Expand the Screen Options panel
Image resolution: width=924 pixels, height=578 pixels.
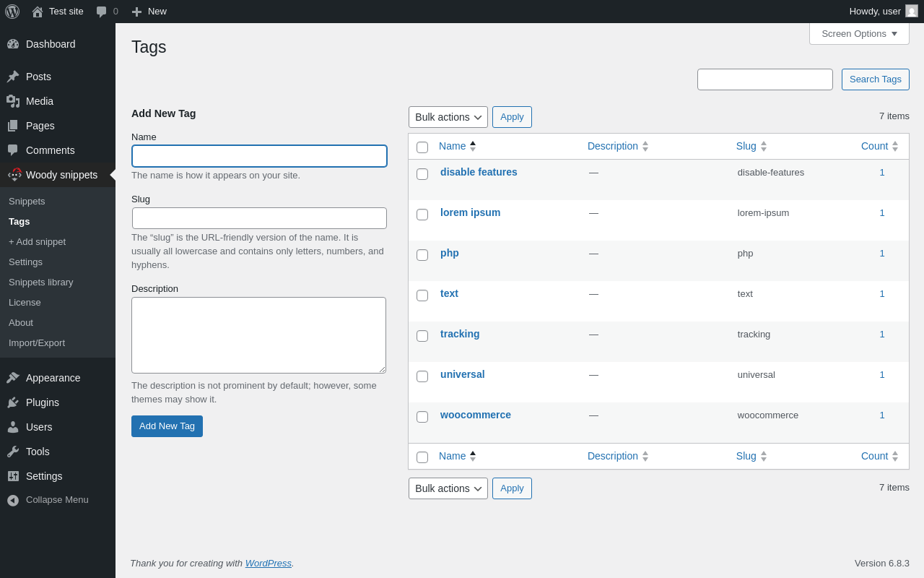pos(859,33)
